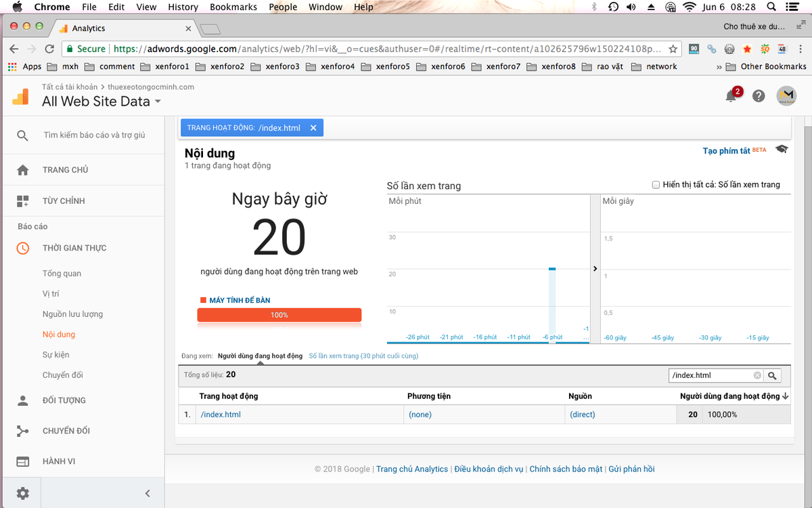Open Chính sách bảo mật footer link
The height and width of the screenshot is (508, 812).
566,469
